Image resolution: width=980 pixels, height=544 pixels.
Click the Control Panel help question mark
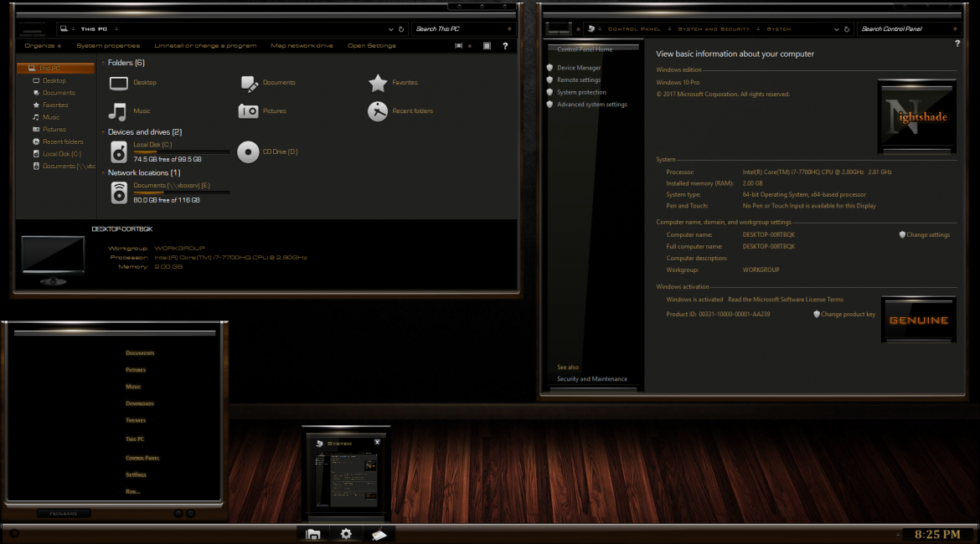click(957, 44)
